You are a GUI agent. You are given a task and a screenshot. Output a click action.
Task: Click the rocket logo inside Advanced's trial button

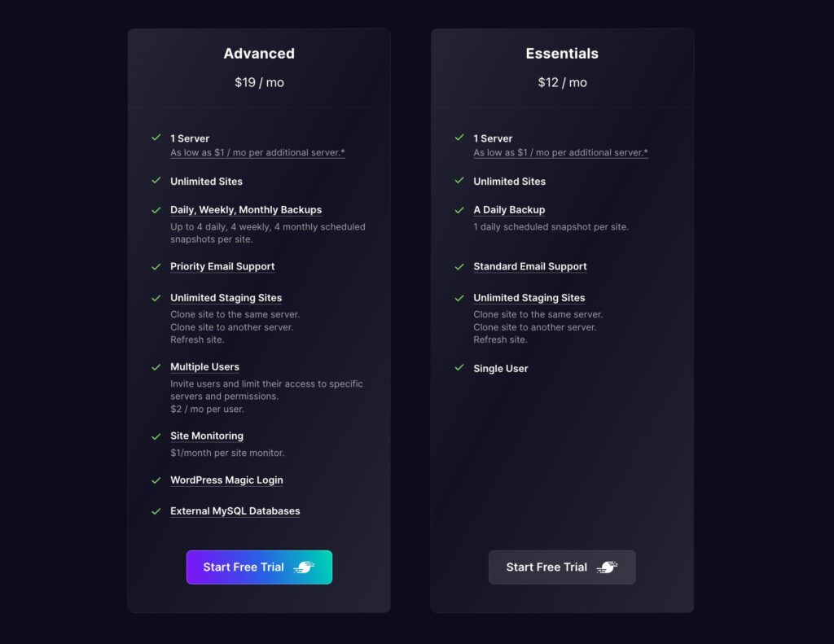(305, 567)
